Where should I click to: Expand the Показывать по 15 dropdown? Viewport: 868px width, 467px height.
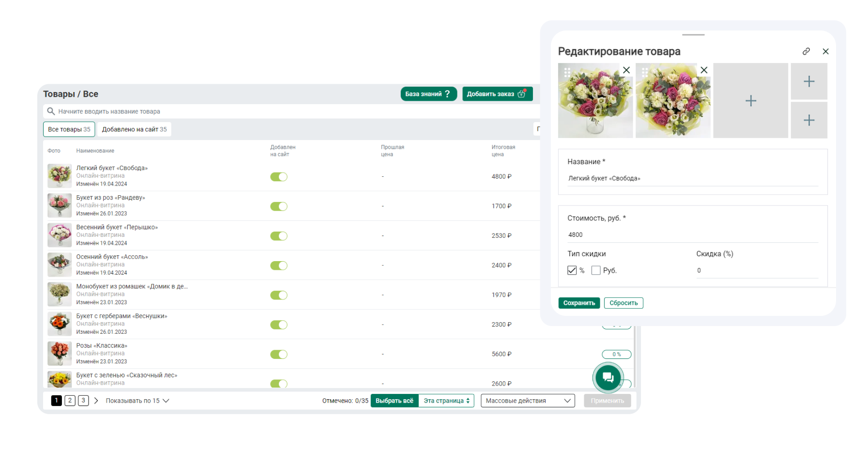[137, 401]
